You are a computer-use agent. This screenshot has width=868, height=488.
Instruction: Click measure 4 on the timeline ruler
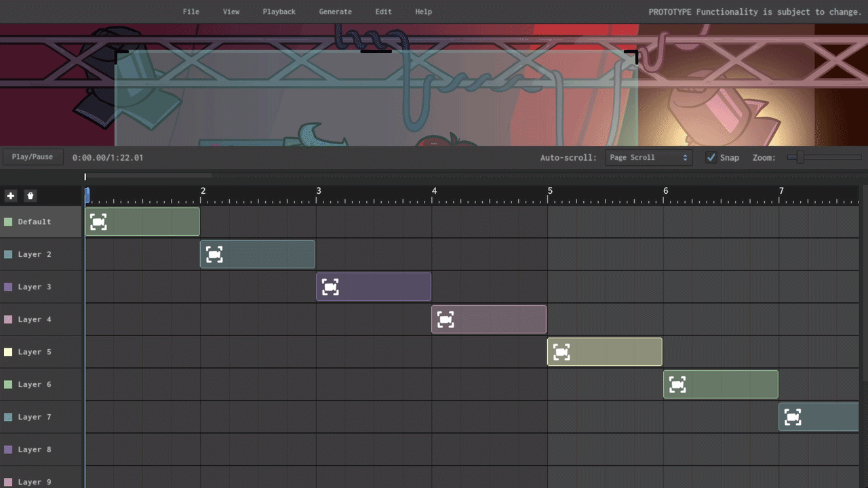click(x=435, y=192)
